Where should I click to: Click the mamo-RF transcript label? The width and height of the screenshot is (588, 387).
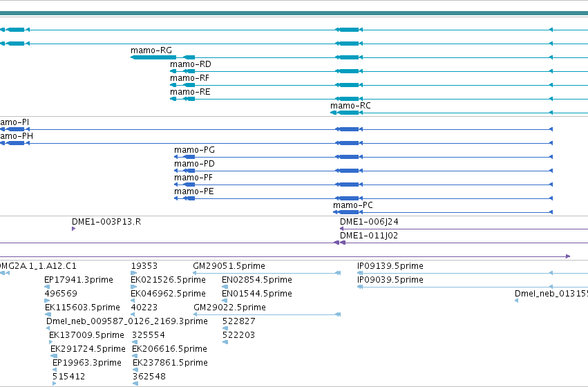(x=189, y=78)
